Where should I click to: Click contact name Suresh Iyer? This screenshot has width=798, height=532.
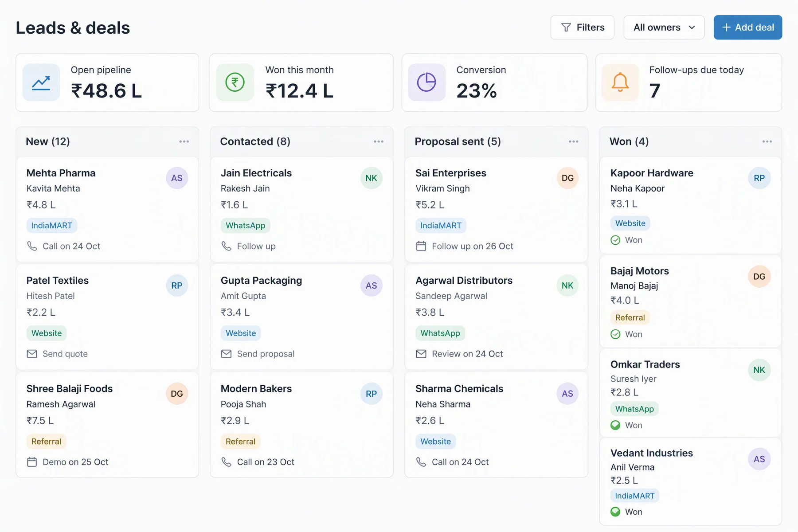[x=633, y=379]
